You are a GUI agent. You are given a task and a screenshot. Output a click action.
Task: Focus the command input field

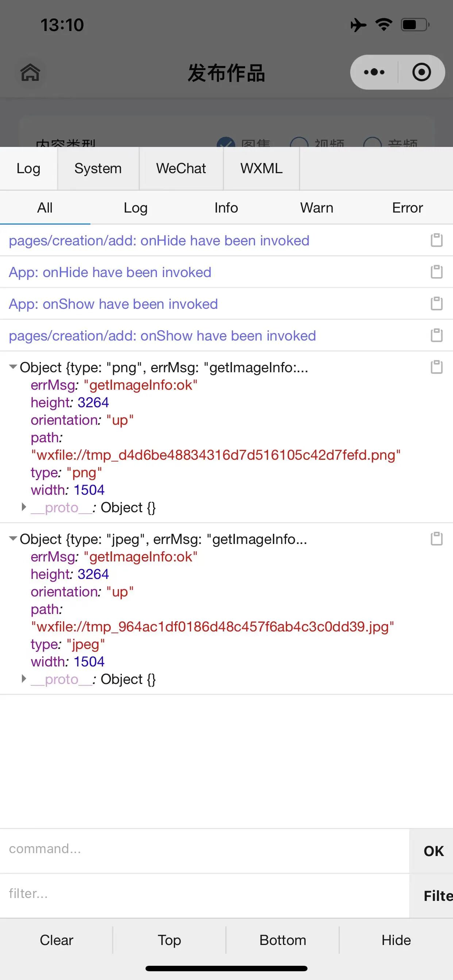click(204, 849)
